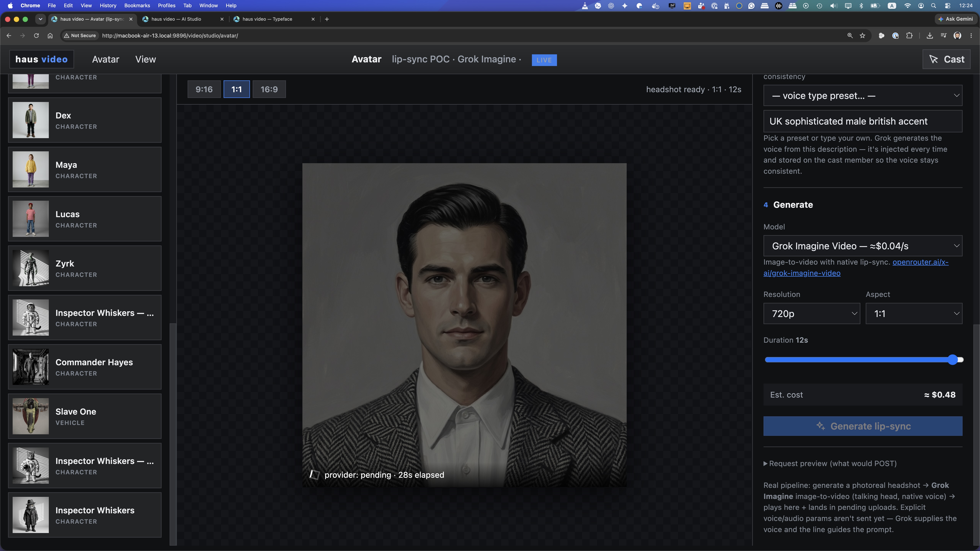
Task: Open the View nav item
Action: pos(146,59)
